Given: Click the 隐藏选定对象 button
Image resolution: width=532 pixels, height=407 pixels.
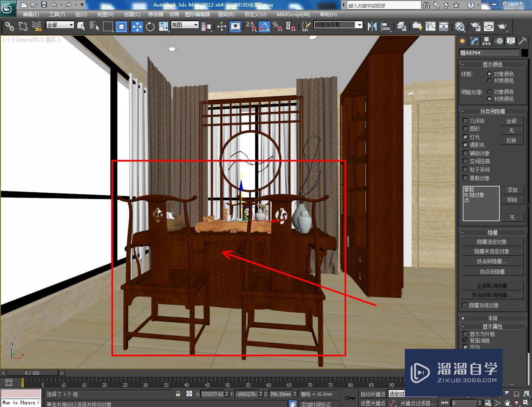Looking at the screenshot, I should click(492, 242).
